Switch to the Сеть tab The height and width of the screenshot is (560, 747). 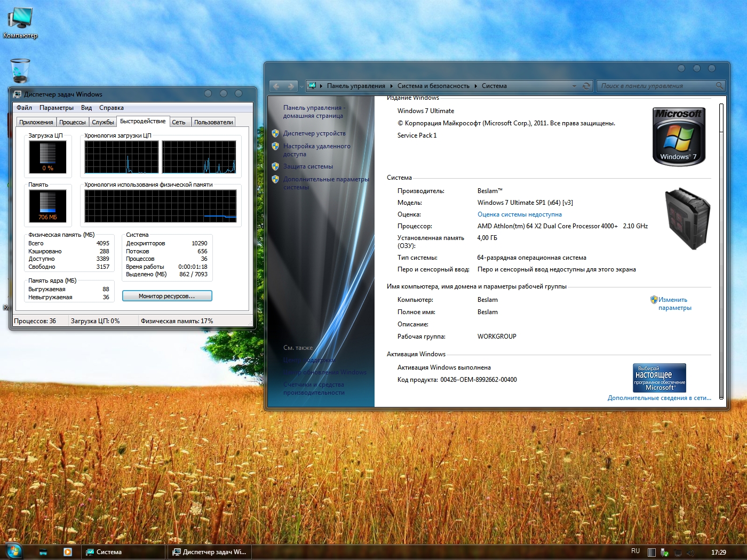click(x=179, y=122)
